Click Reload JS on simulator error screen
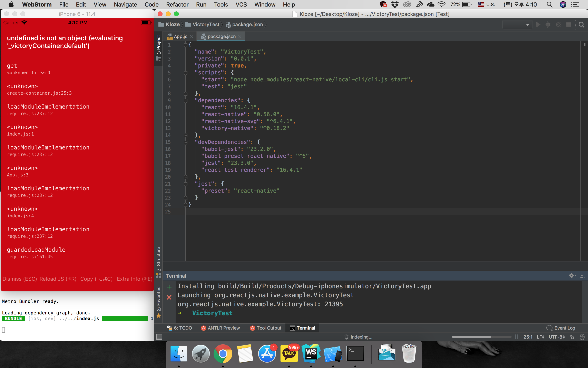This screenshot has height=368, width=588. (x=58, y=279)
